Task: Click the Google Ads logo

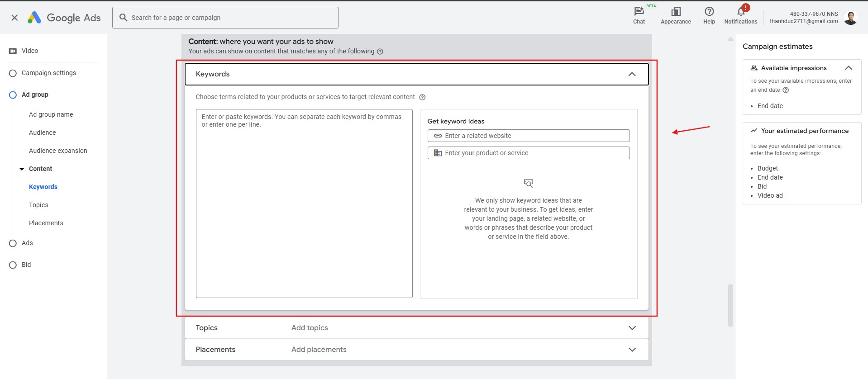Action: [x=64, y=18]
